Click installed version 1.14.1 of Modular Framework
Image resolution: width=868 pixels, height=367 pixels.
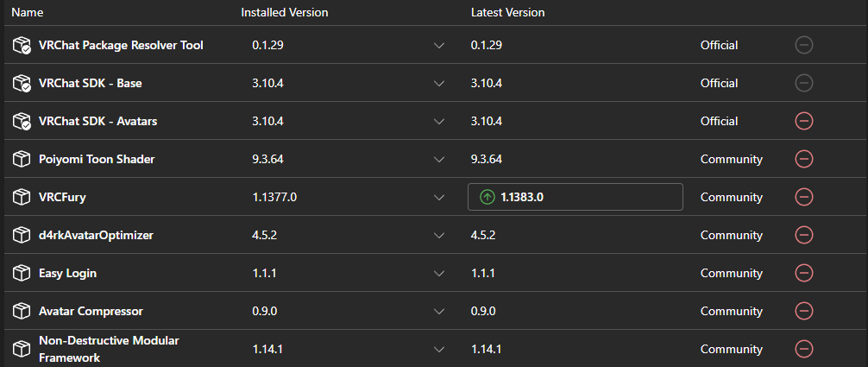click(x=268, y=349)
